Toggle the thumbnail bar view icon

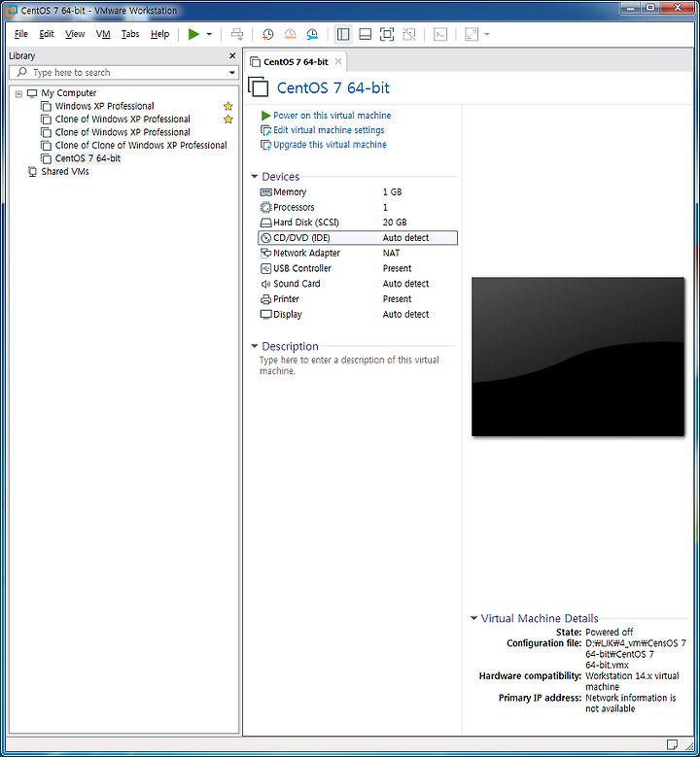(x=366, y=34)
